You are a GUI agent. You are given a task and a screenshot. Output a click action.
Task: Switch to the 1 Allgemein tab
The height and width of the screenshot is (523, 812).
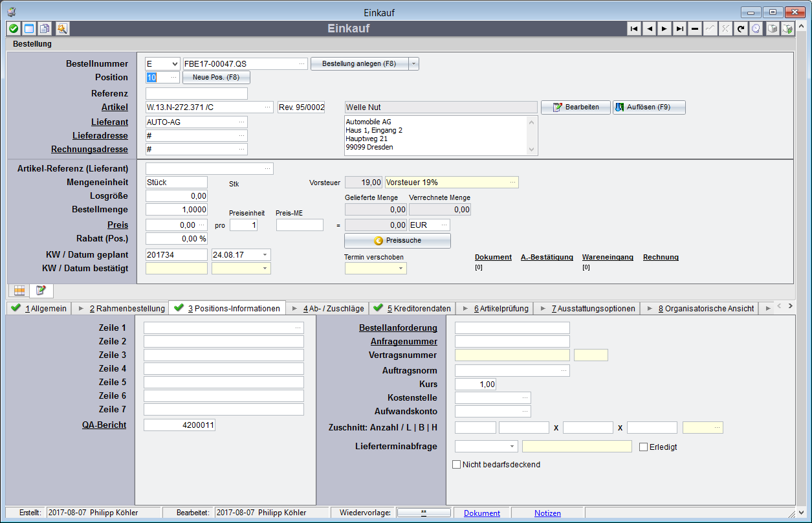pyautogui.click(x=39, y=309)
